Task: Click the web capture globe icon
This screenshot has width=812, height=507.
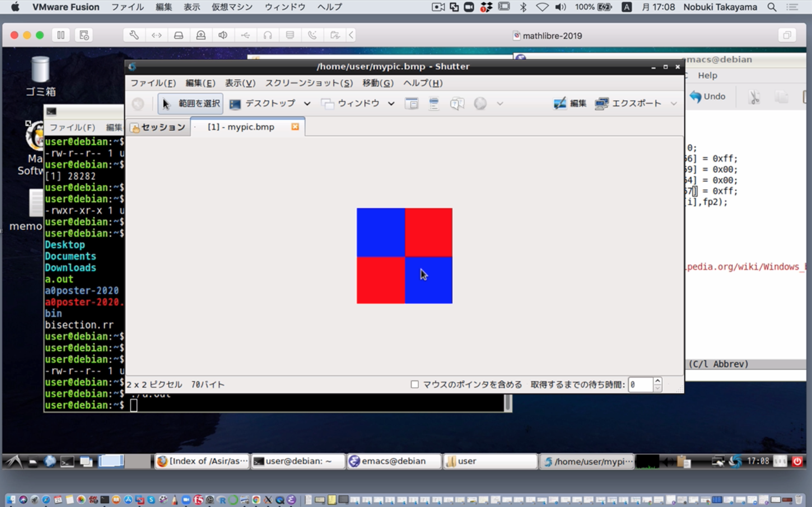Action: [x=480, y=104]
